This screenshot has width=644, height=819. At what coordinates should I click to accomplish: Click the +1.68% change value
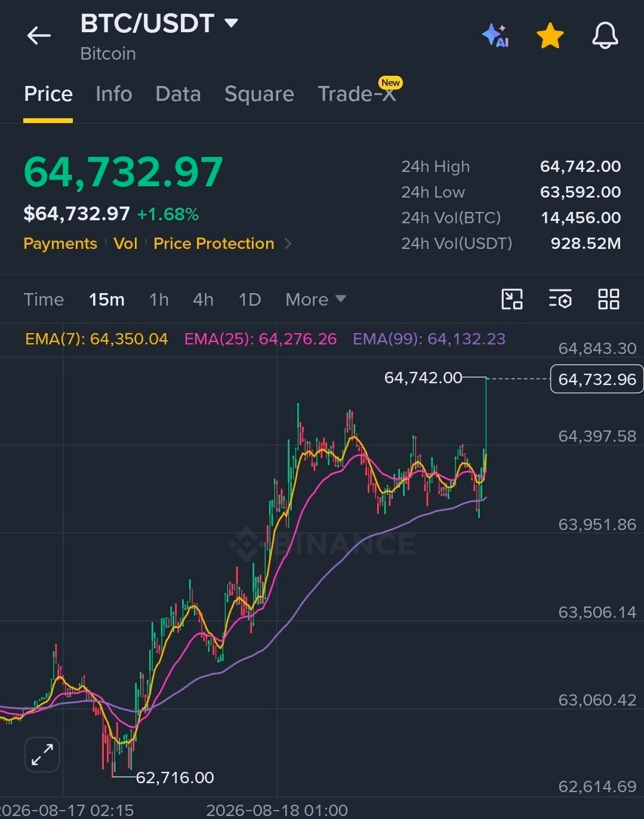168,214
